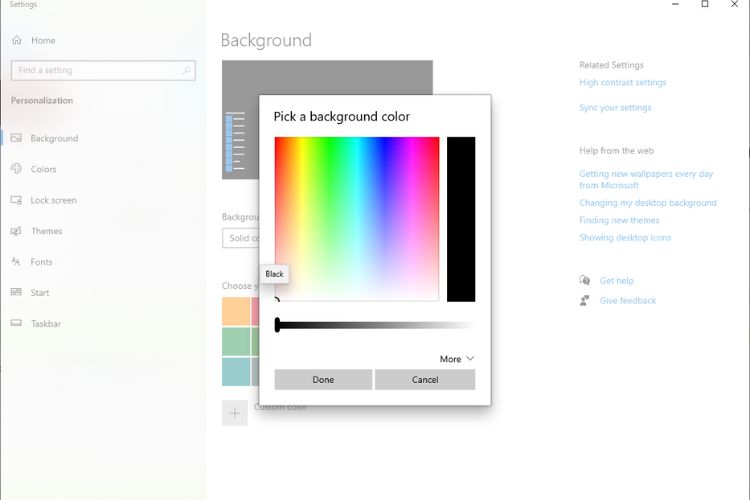
Task: Click the Find a setting search box
Action: pos(103,70)
